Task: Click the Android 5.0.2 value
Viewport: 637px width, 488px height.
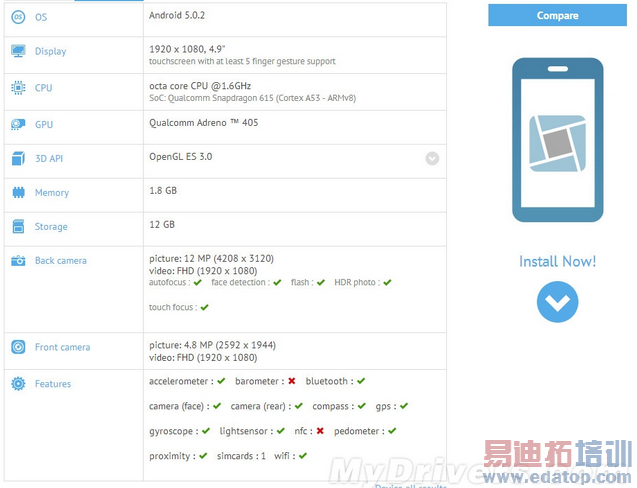Action: tap(177, 15)
